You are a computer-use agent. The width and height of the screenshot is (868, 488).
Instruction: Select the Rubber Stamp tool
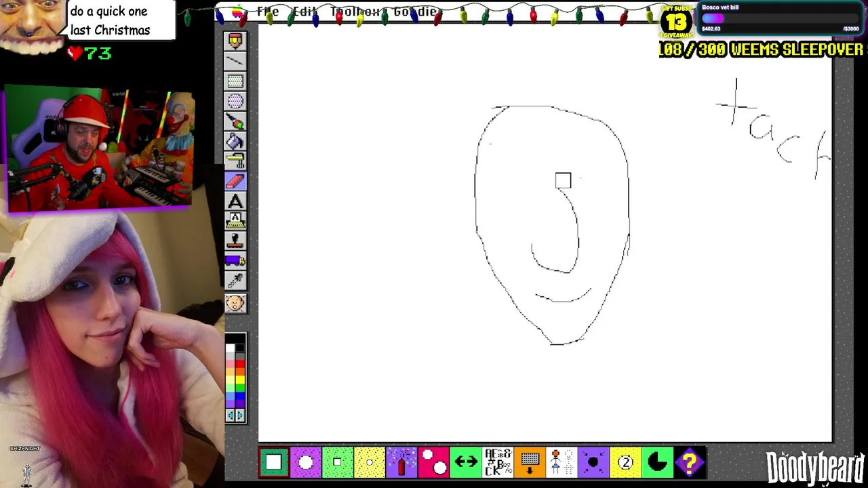click(235, 241)
